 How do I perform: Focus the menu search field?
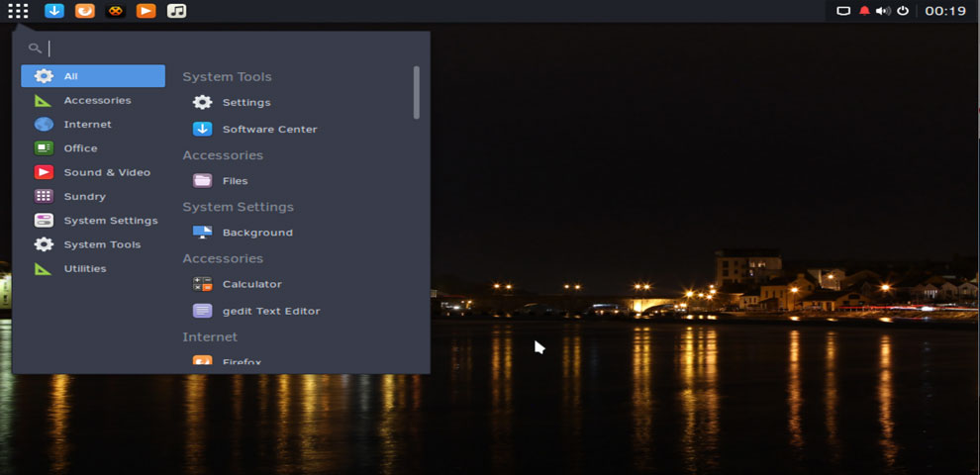point(222,48)
